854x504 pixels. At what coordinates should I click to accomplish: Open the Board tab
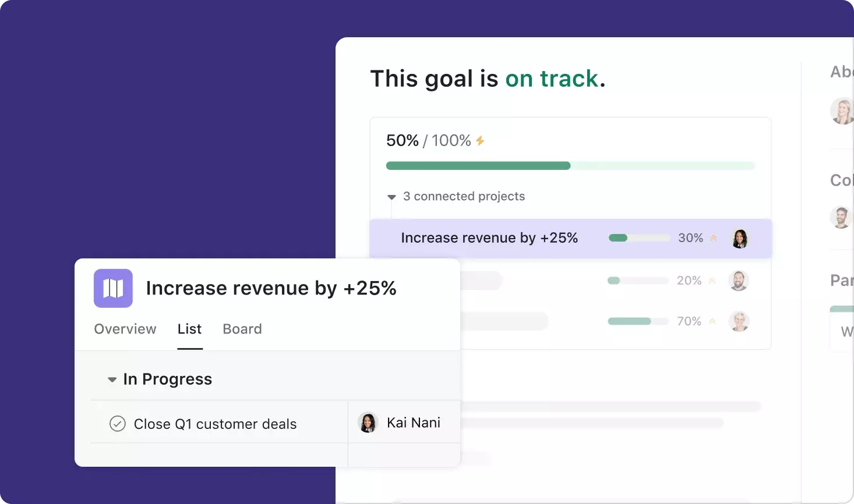(242, 329)
